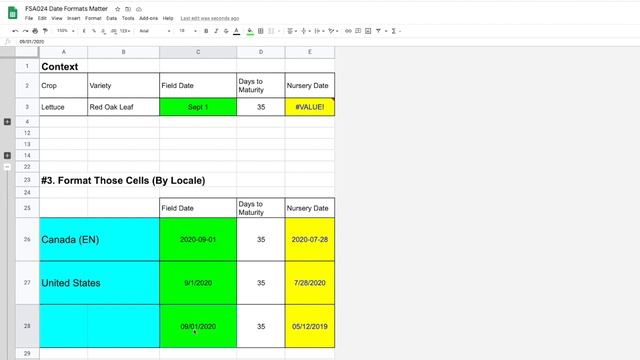Viewport: 640px width, 360px height.
Task: Open the Tools menu
Action: (128, 18)
